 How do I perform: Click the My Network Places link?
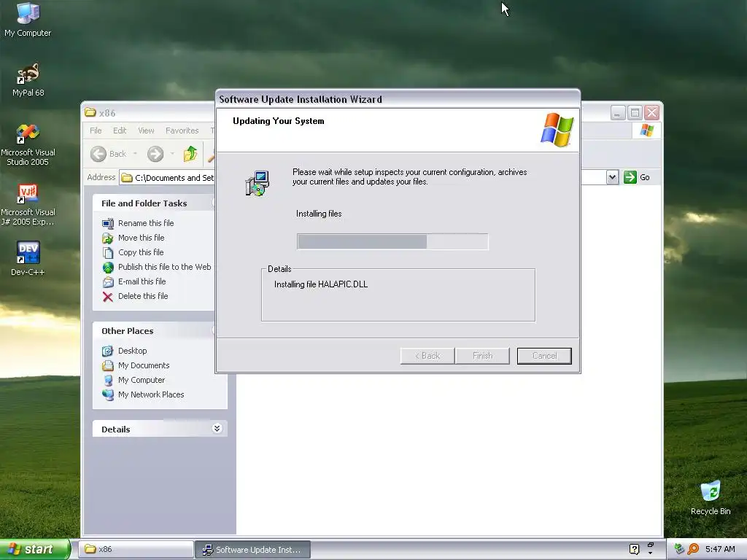(x=151, y=394)
